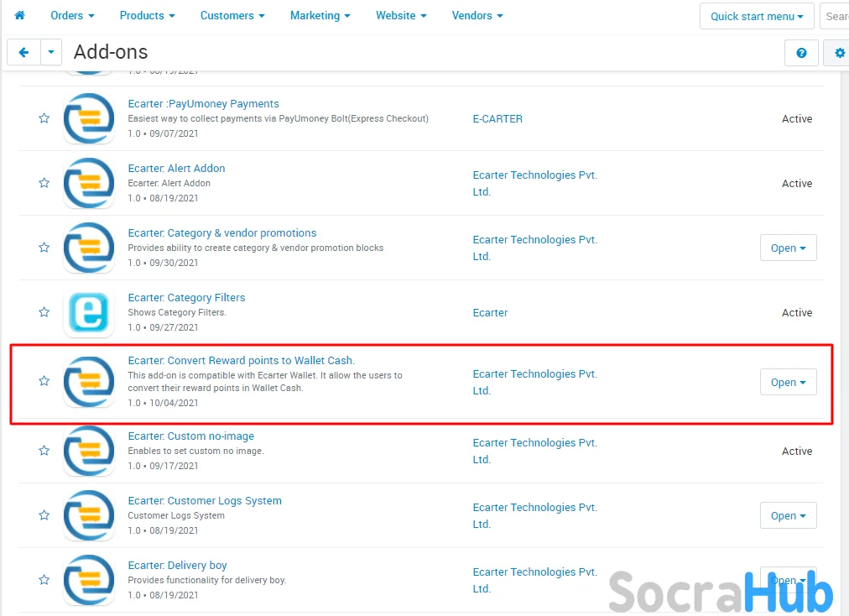Star the Delivery boy add-on
The height and width of the screenshot is (616, 849).
pos(44,580)
